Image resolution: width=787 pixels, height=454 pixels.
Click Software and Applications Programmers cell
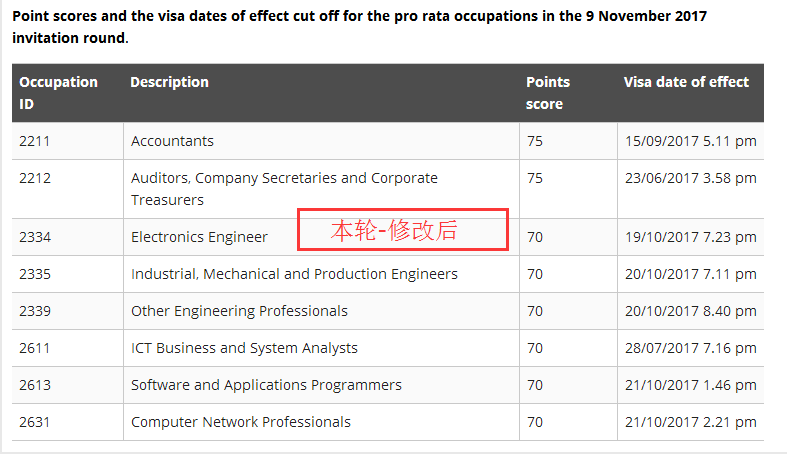(266, 385)
